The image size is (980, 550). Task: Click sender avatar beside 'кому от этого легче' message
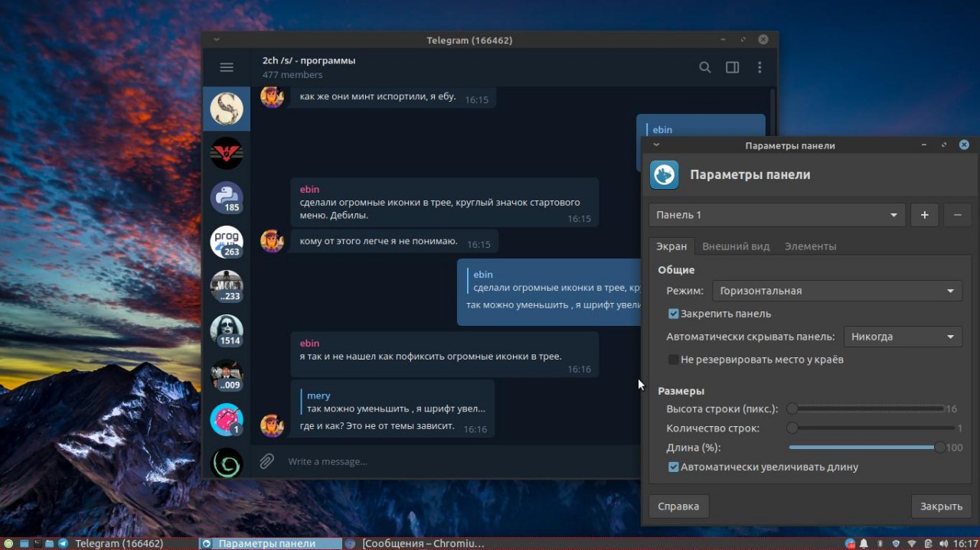[273, 240]
